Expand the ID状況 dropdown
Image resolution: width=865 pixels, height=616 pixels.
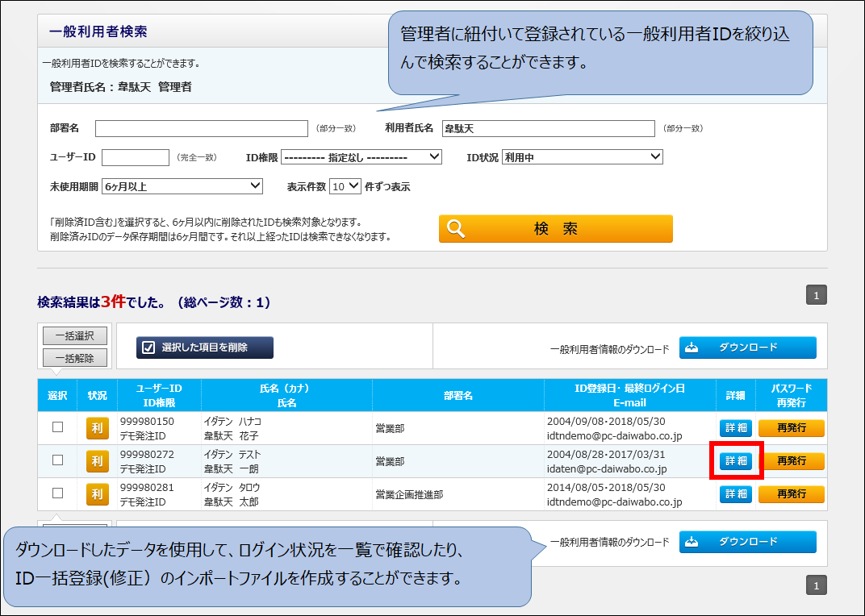(582, 157)
